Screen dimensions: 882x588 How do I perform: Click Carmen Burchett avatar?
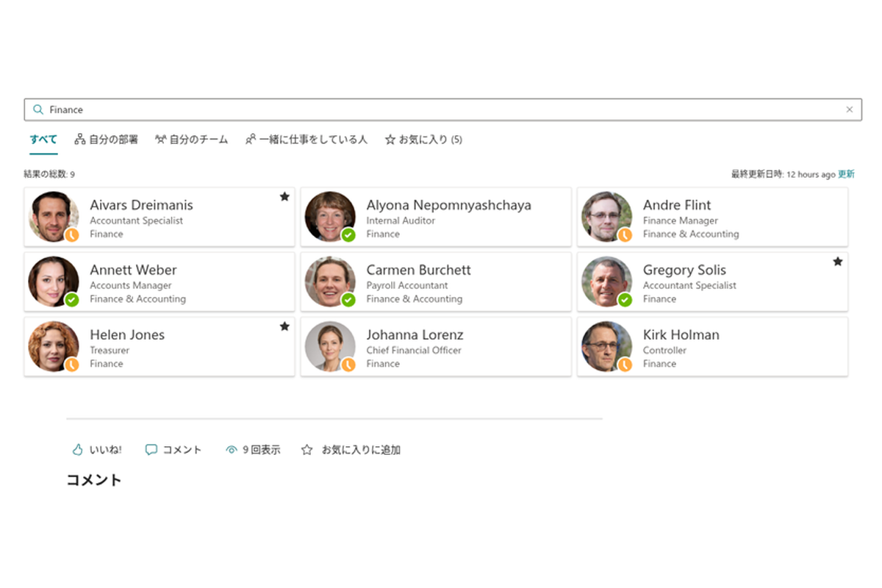(330, 281)
